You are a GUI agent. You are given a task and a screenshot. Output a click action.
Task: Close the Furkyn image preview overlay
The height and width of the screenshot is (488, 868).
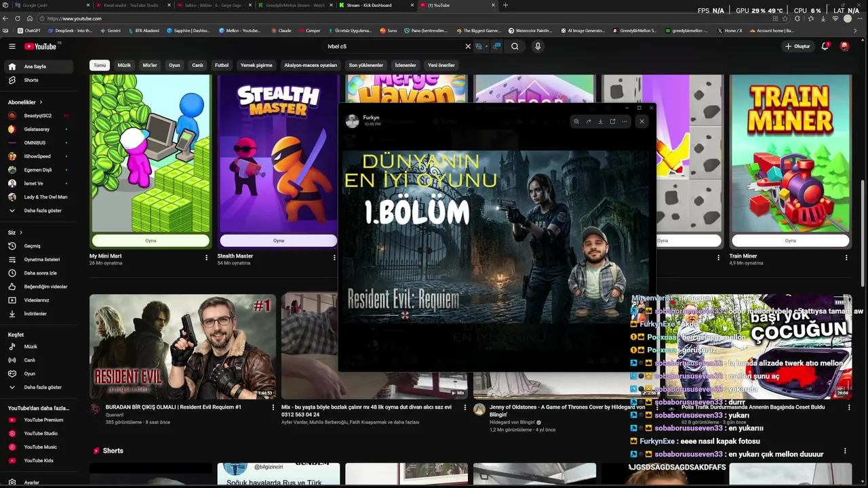[x=642, y=121]
